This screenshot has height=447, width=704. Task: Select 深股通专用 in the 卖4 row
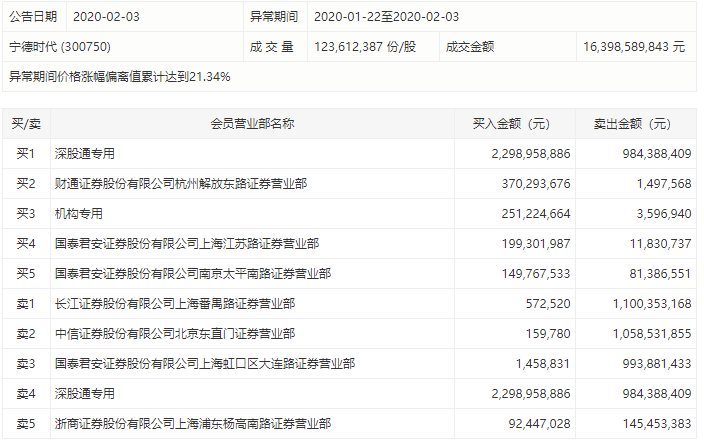tap(85, 394)
